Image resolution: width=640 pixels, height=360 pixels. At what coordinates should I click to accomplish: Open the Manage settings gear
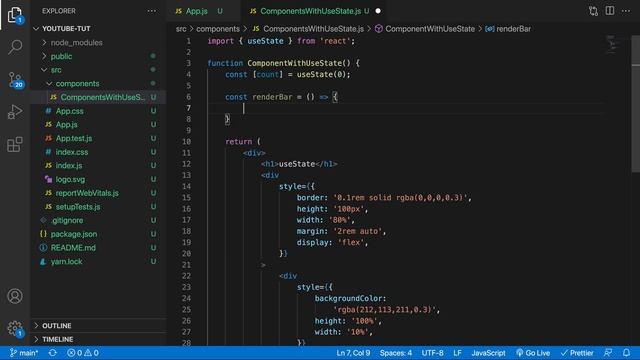(x=15, y=328)
